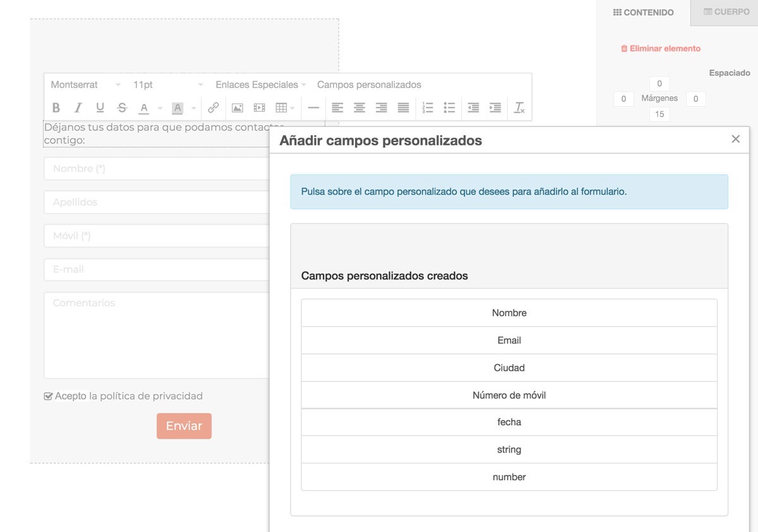The image size is (758, 532).
Task: Expand the Enlaces Especiales dropdown
Action: 260,85
